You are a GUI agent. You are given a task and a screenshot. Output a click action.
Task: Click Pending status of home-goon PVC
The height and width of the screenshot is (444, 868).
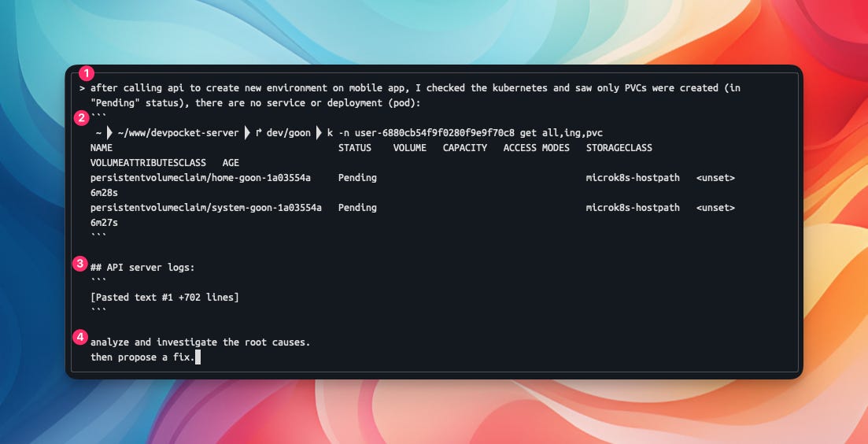[357, 178]
